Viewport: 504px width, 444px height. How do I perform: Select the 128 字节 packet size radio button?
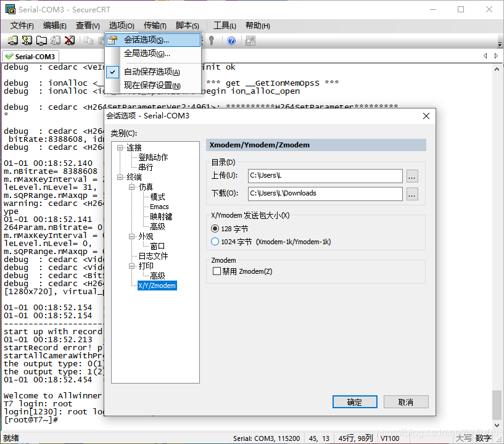tap(215, 228)
